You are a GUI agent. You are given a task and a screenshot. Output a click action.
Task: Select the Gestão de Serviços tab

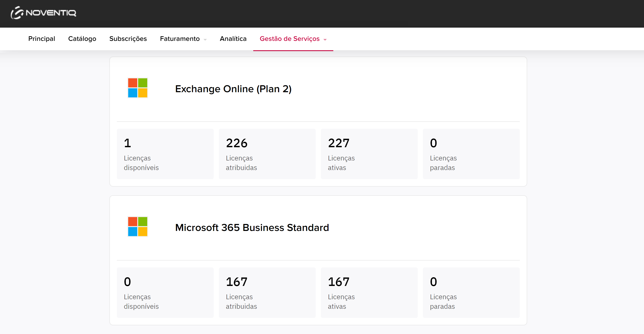(x=290, y=39)
